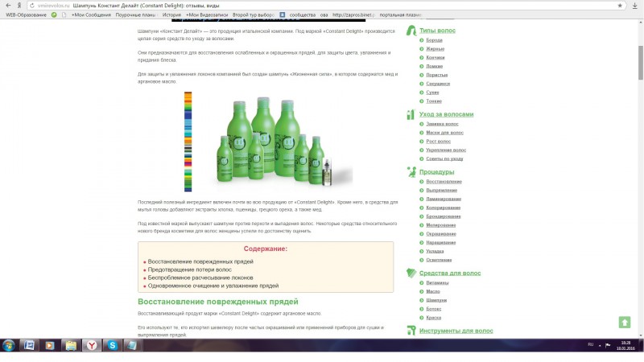Image resolution: width=644 pixels, height=362 pixels.
Task: Jump to 'Предотвращение потери волос' contents item
Action: [x=190, y=269]
